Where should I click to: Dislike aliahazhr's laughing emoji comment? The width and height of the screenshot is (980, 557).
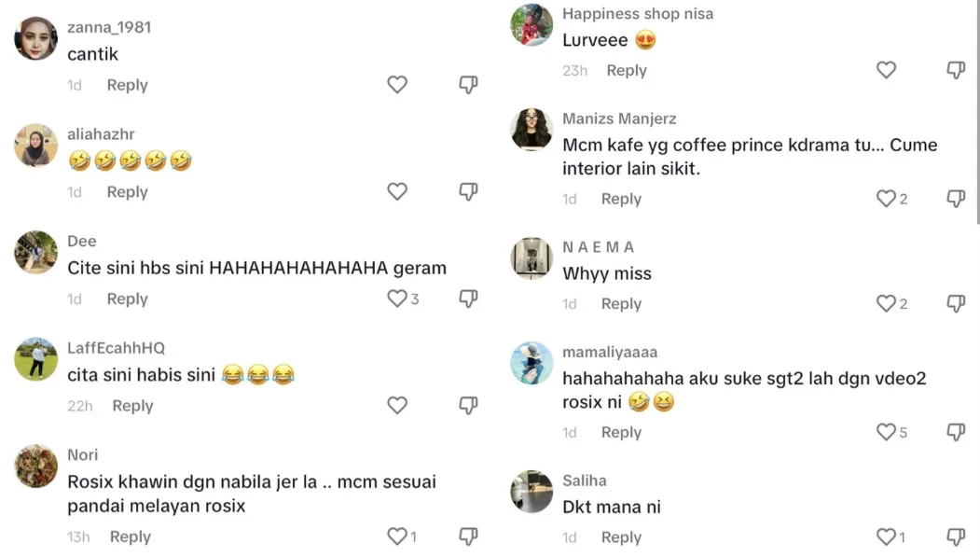[x=468, y=191]
